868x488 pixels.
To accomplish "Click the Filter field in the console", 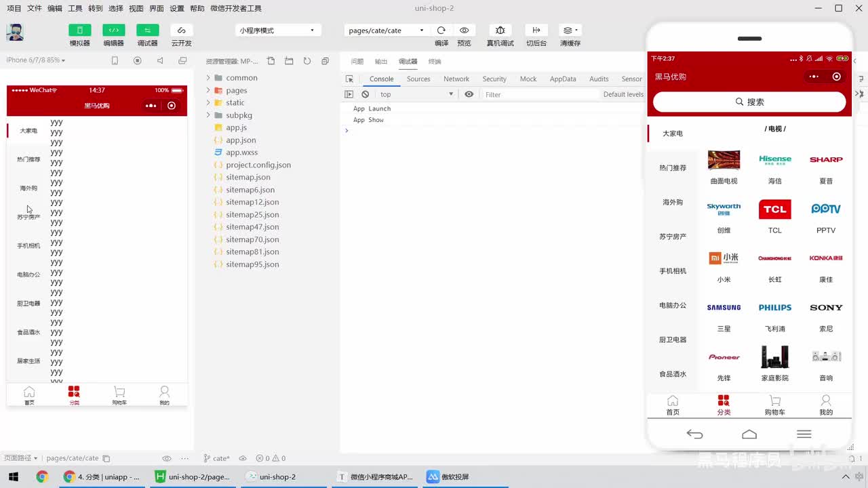I will tap(540, 94).
